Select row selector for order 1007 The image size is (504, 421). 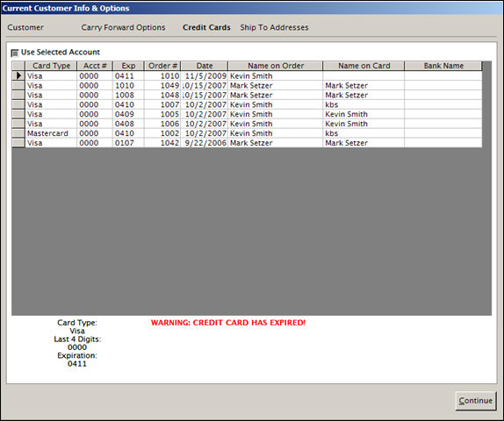click(18, 104)
